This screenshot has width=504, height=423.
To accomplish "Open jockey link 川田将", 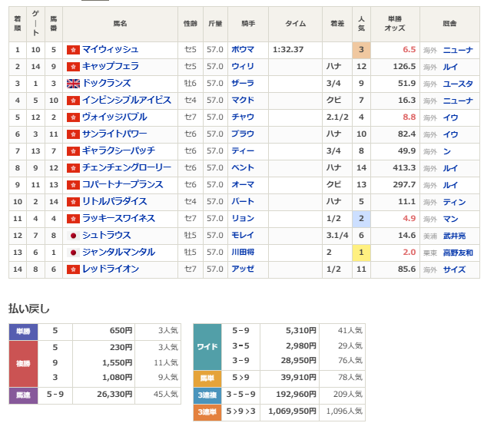I will 245,253.
